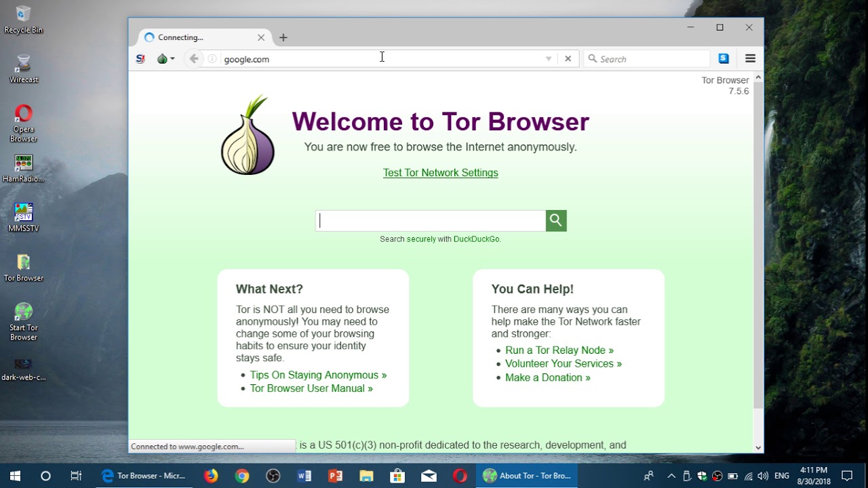Switch to Edge 'Tor Browser - Micr...' taskbar item
This screenshot has width=868, height=488.
(x=144, y=476)
